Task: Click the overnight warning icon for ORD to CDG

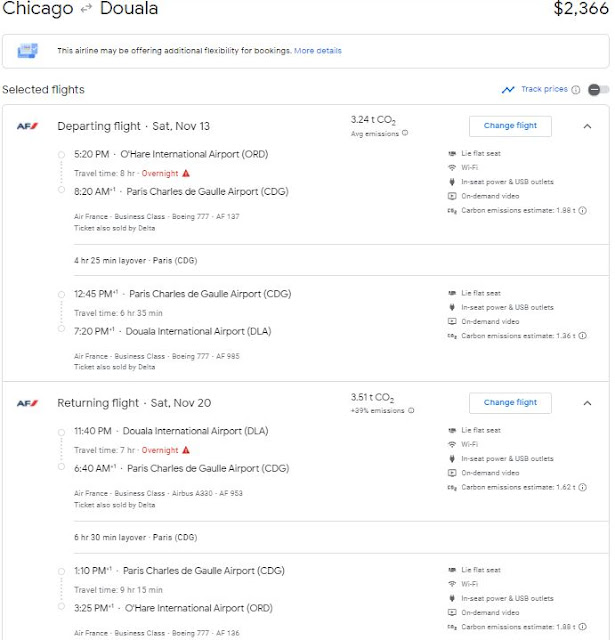Action: 186,173
